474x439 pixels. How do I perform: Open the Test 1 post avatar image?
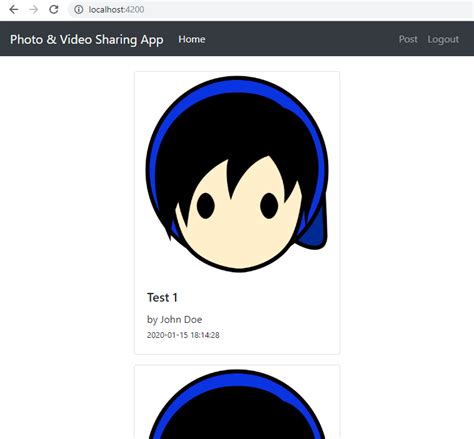237,174
